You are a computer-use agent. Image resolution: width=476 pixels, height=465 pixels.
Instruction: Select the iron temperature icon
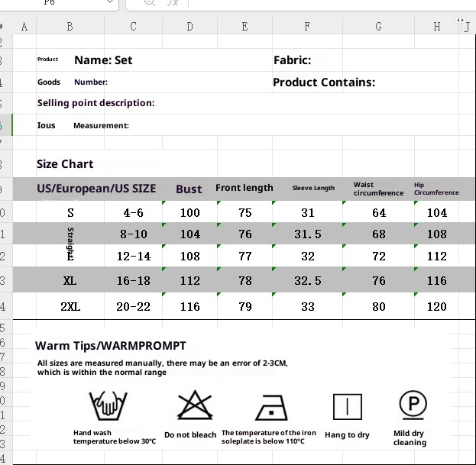coord(269,408)
